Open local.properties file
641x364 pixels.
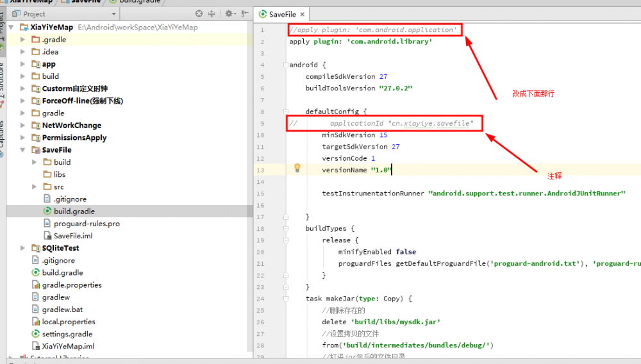pos(69,322)
